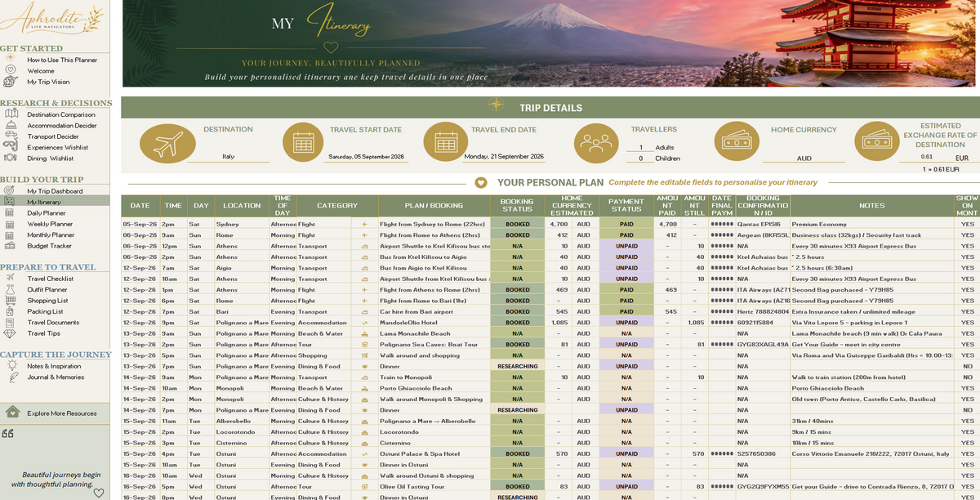
Task: Select the RESEARCHING status for 13-Sep Dinner
Action: pos(517,367)
